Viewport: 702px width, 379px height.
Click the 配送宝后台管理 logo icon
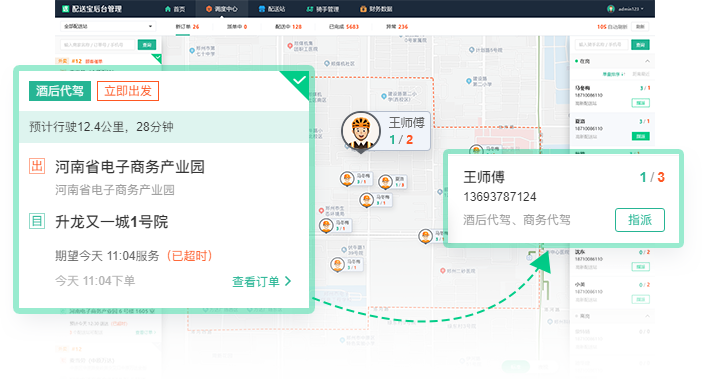click(x=65, y=9)
